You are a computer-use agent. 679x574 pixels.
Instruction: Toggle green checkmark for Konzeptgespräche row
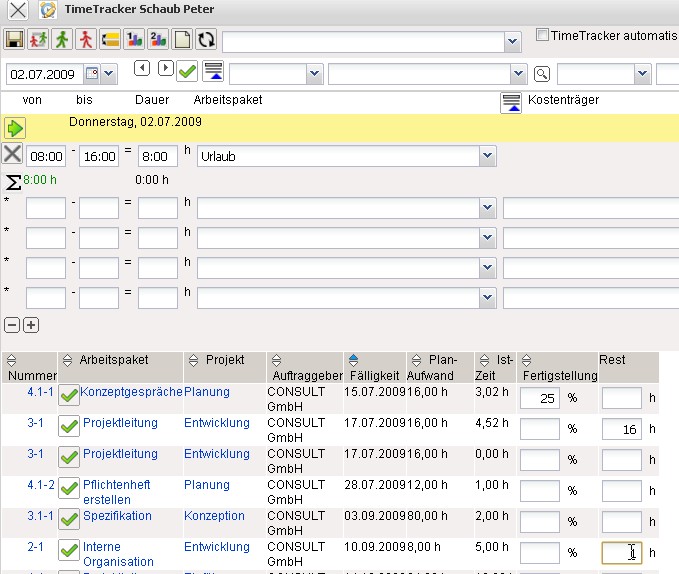coord(69,396)
